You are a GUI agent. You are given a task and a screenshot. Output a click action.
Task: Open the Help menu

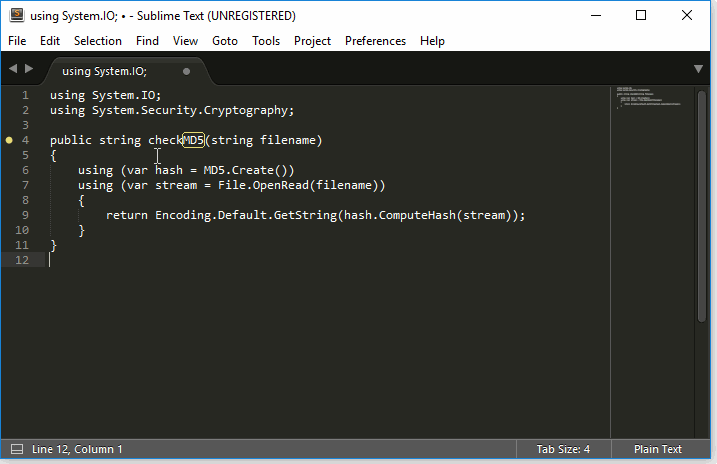coord(432,41)
